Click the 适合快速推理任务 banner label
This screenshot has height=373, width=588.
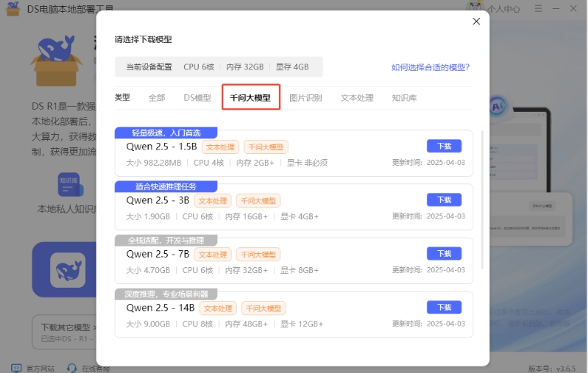click(x=166, y=186)
